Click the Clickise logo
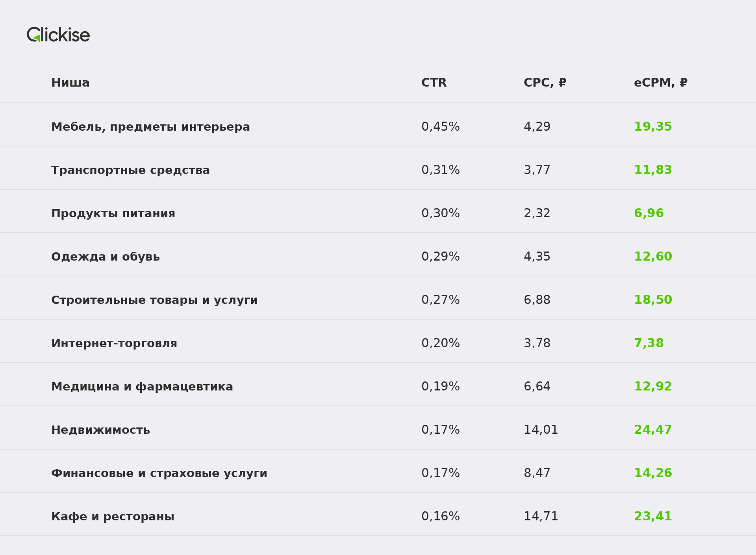 coord(58,35)
